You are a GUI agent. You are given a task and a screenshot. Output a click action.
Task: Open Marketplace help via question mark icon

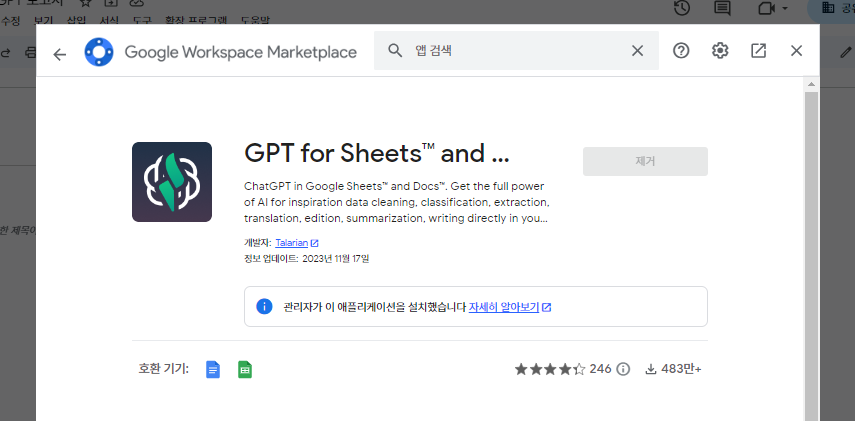click(x=681, y=51)
